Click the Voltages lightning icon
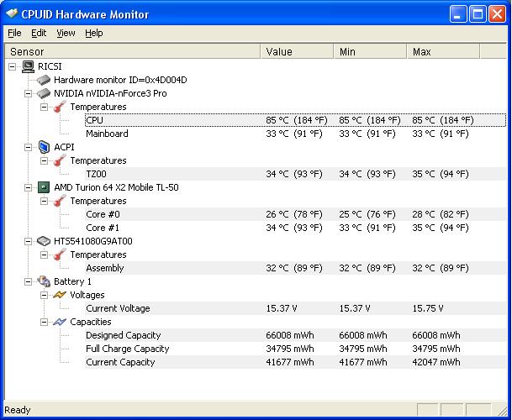 tap(60, 295)
